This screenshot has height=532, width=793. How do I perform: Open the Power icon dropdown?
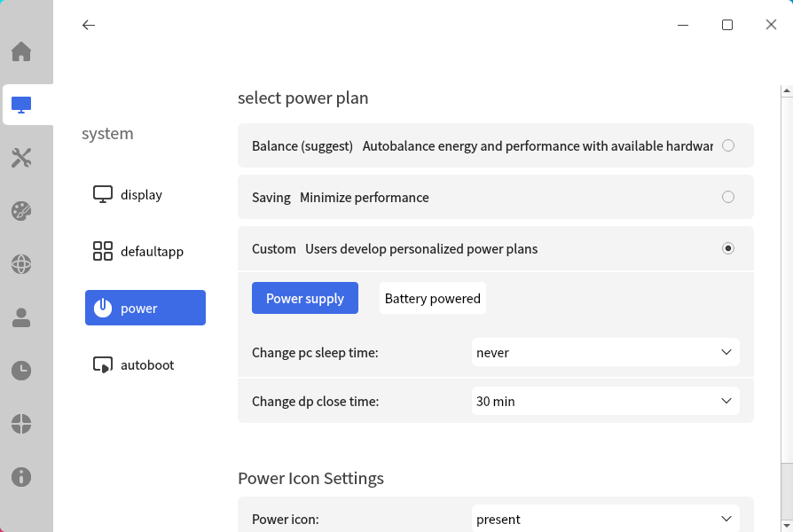tap(605, 518)
